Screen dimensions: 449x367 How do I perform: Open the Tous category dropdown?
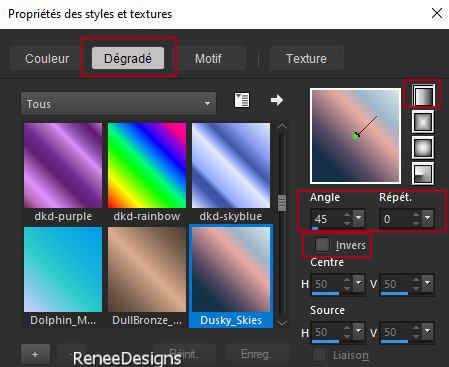(118, 104)
